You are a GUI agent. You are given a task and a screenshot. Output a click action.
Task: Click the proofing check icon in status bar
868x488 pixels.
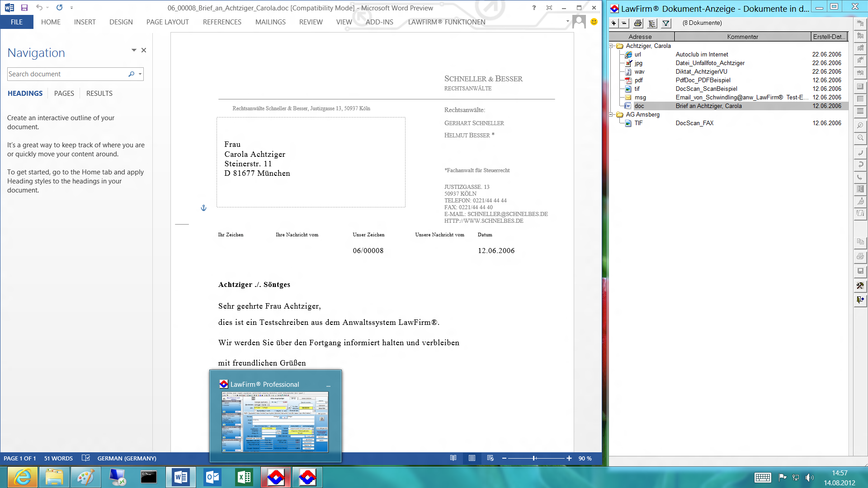tap(85, 458)
